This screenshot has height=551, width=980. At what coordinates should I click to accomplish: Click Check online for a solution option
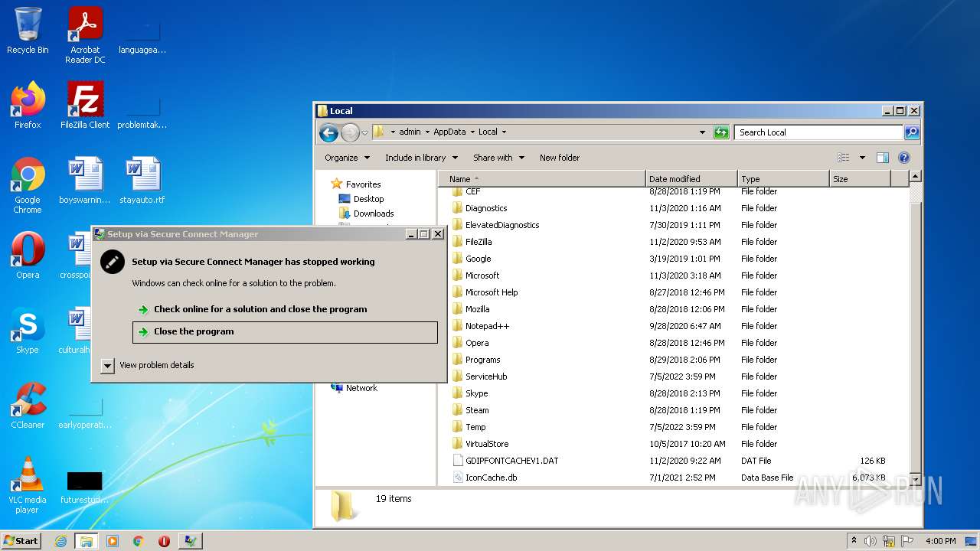(285, 309)
